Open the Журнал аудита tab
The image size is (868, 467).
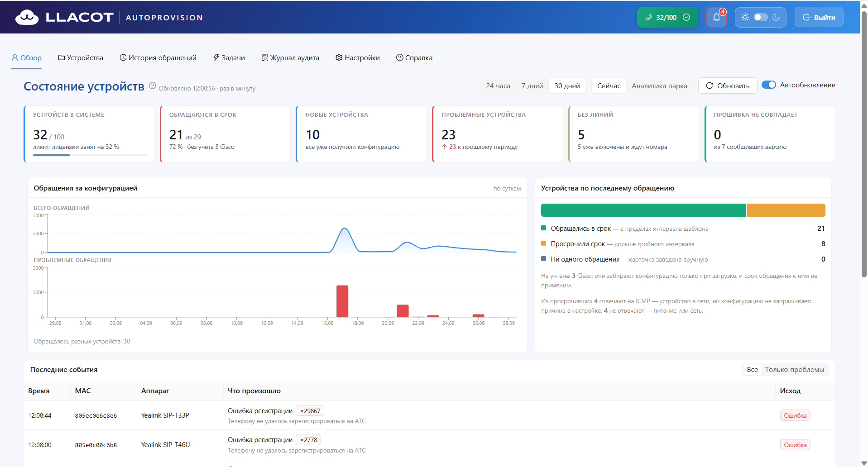click(290, 58)
